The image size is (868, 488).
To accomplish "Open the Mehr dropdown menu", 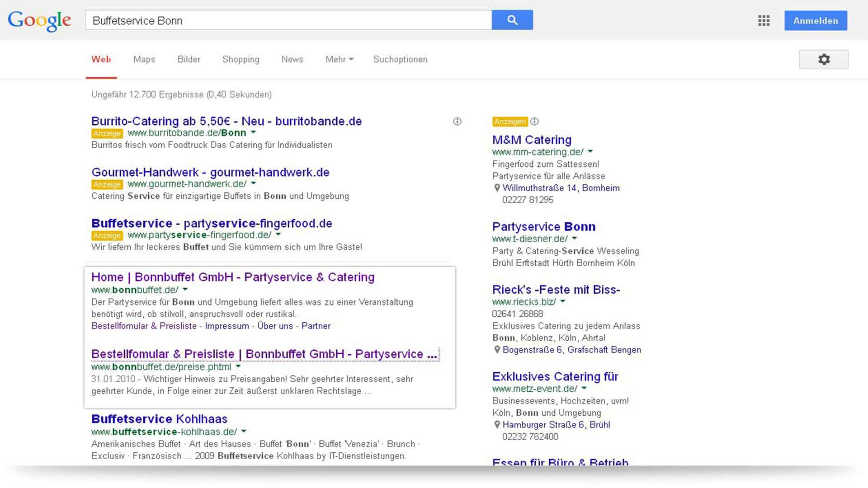I will (340, 59).
